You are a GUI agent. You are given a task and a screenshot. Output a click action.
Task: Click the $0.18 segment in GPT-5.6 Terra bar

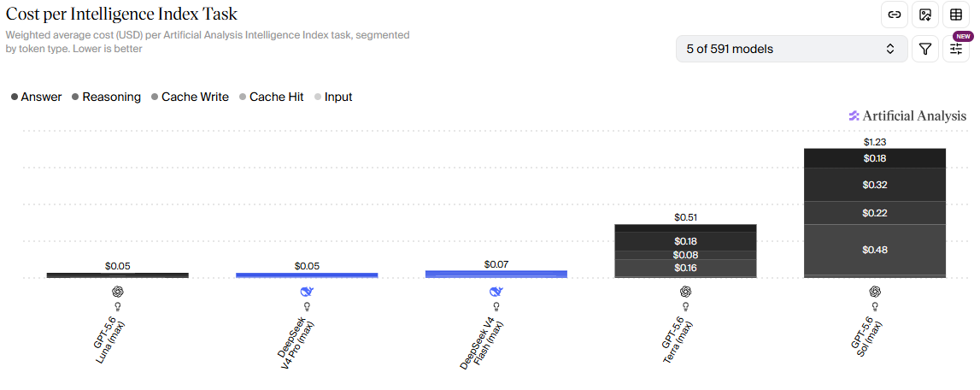pos(685,241)
